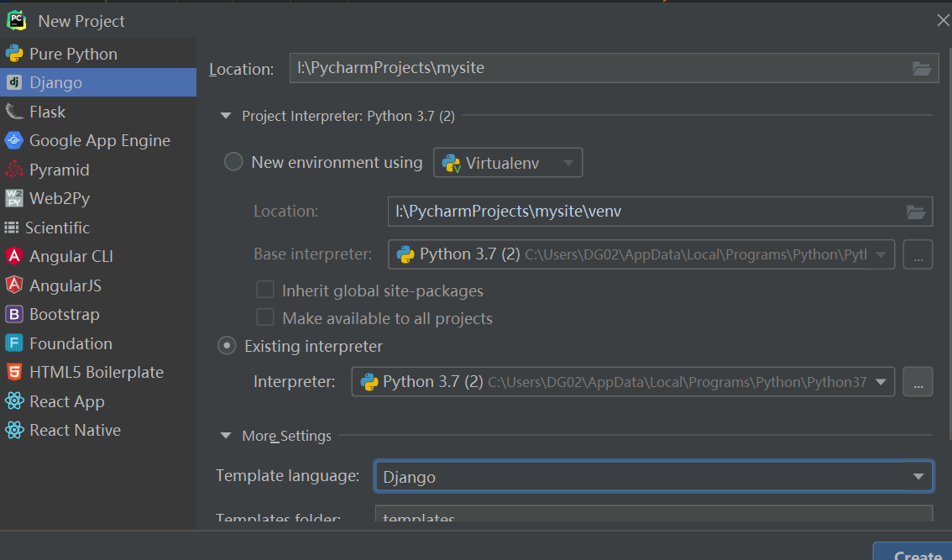Enable Inherit global site-packages checkbox
The width and height of the screenshot is (952, 560).
(x=265, y=290)
